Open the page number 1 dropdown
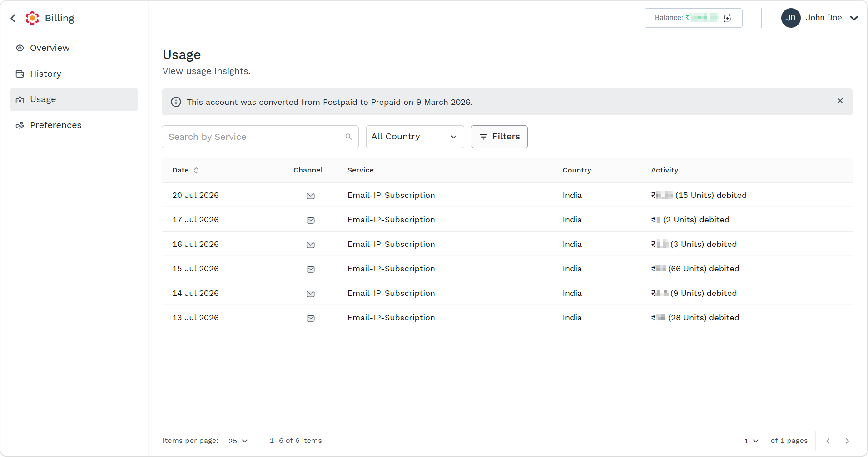 pos(751,441)
